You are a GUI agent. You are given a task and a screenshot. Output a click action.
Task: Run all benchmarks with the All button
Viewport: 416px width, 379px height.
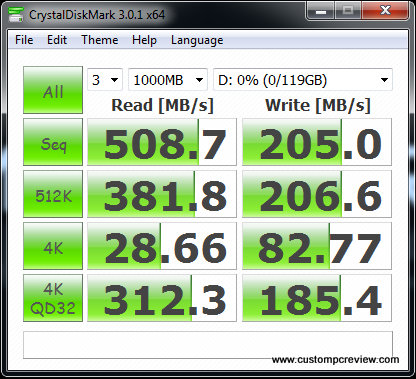(x=53, y=90)
